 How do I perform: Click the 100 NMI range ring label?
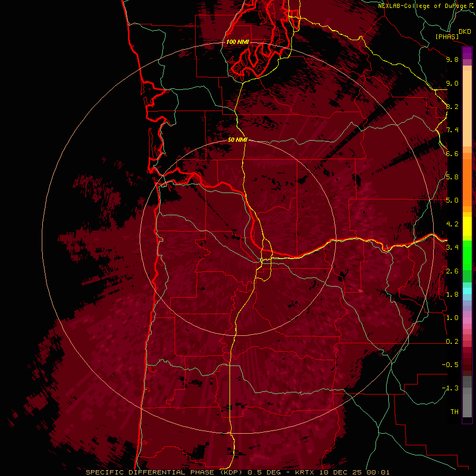[x=237, y=42]
